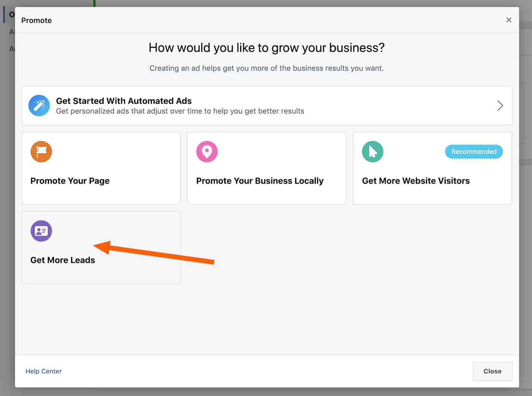Select Get Started With Automated Ads title
Screen dimensions: 532x396
click(x=124, y=101)
